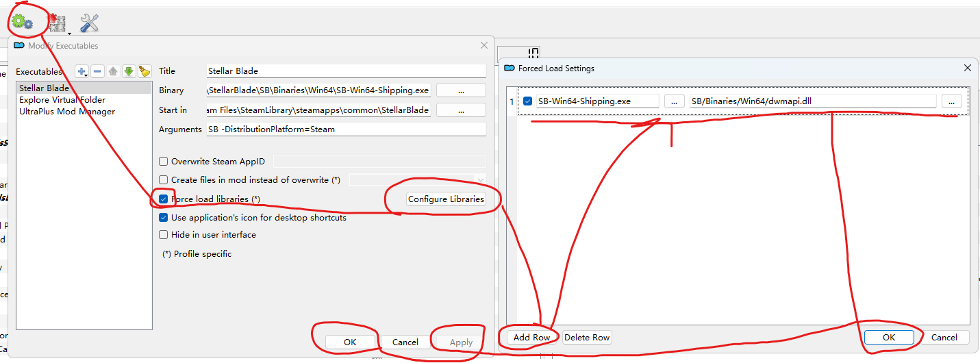Move executable up with gray arrow
980x363 pixels.
pyautogui.click(x=113, y=71)
